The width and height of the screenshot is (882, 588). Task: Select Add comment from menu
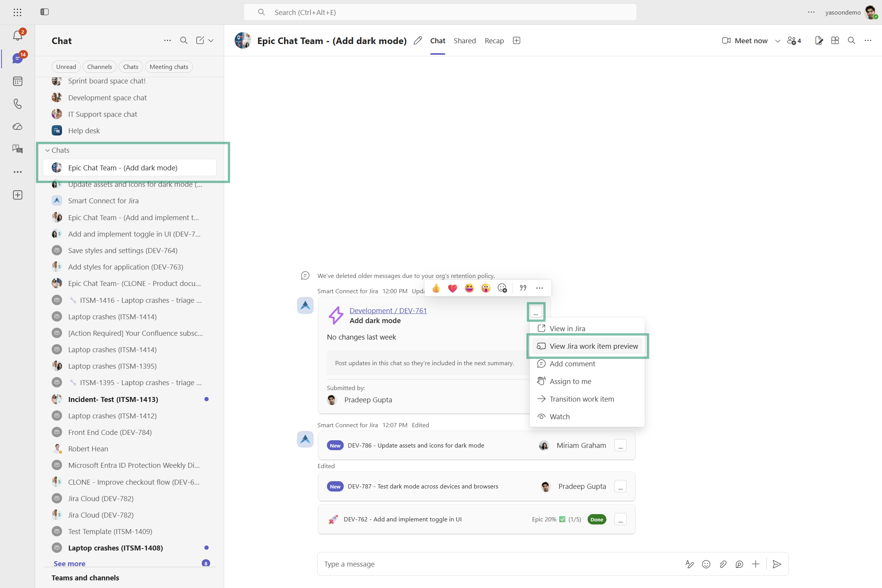(587, 364)
